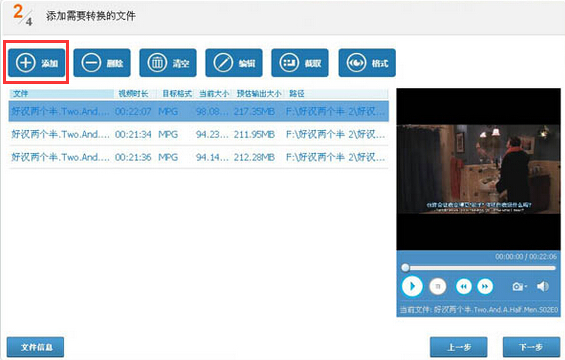Click the 删除 (delete) button
This screenshot has height=360, width=565.
(102, 63)
